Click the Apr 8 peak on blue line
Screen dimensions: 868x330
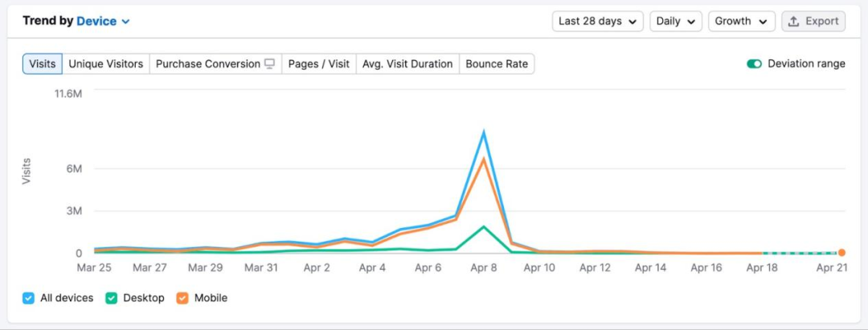point(484,132)
